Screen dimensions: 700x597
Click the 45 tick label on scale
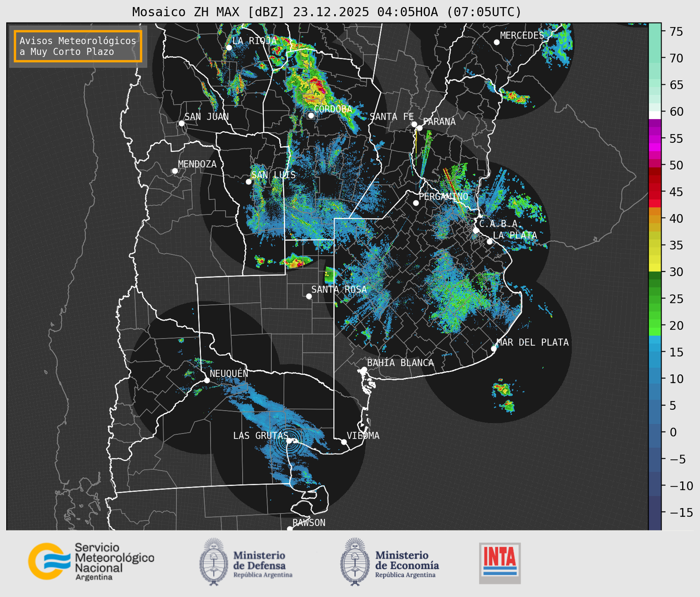coord(676,192)
